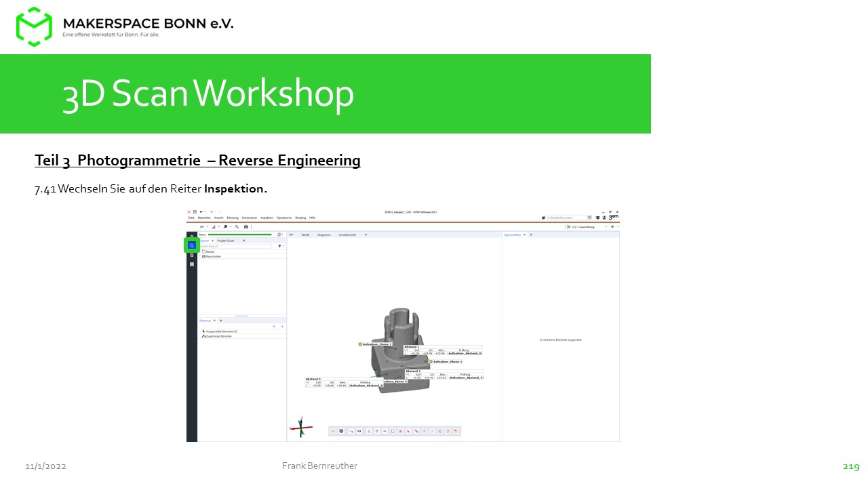
Task: Click in the Explorer search field
Action: tap(235, 246)
